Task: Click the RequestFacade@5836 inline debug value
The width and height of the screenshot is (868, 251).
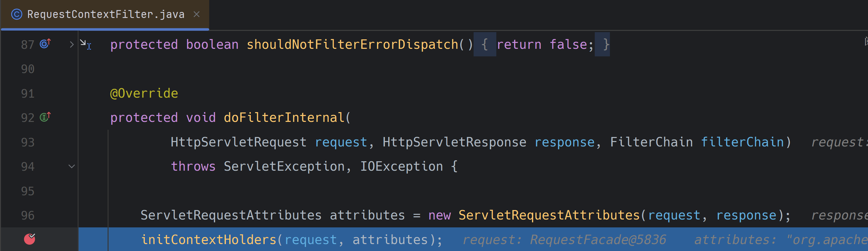Action: click(x=598, y=240)
